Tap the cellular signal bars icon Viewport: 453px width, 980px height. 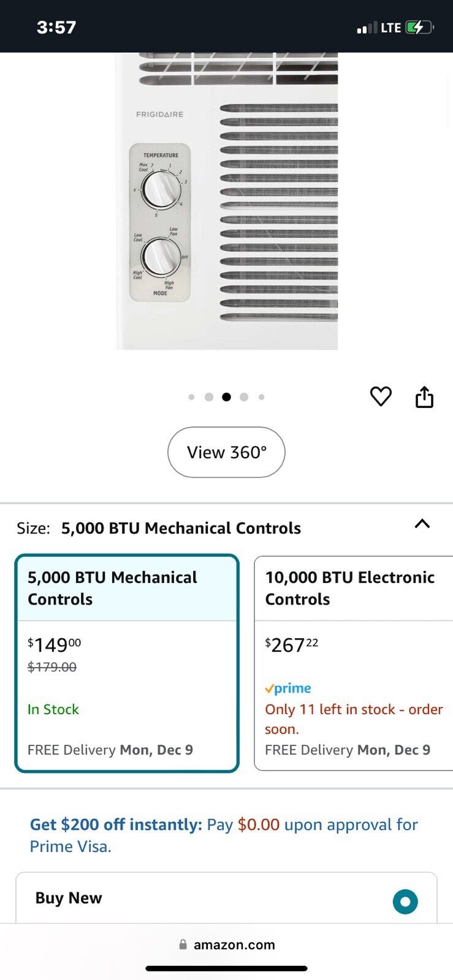(x=367, y=28)
